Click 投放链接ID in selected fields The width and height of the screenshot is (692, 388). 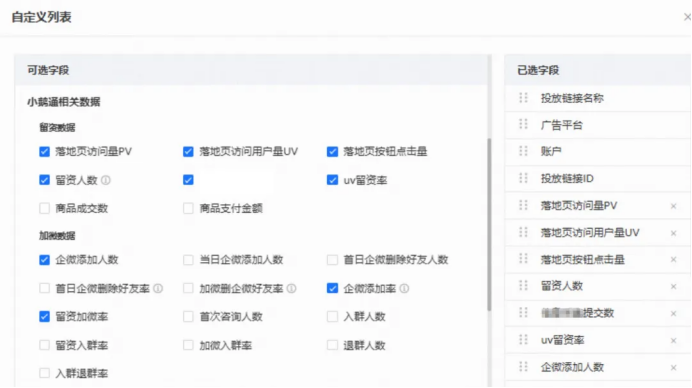(x=567, y=179)
